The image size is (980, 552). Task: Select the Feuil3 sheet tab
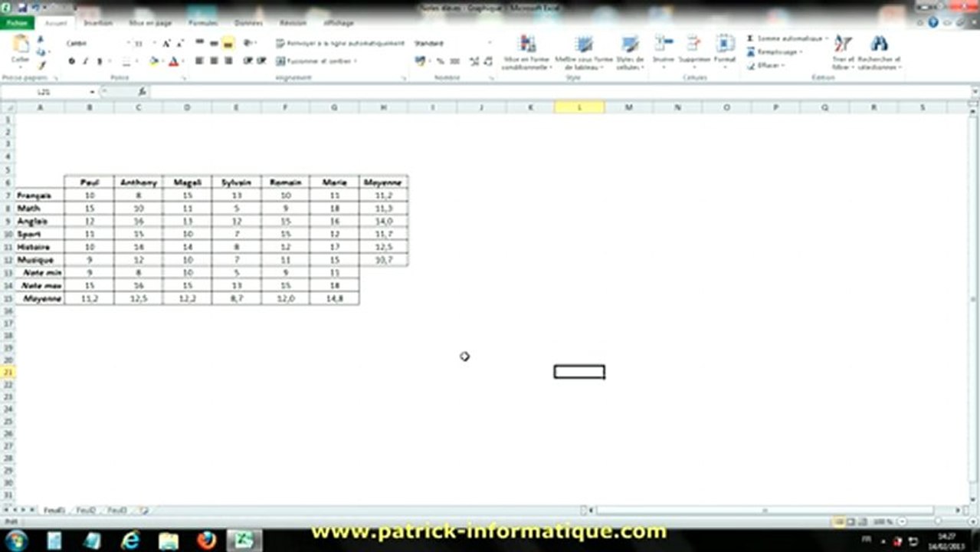coord(117,510)
